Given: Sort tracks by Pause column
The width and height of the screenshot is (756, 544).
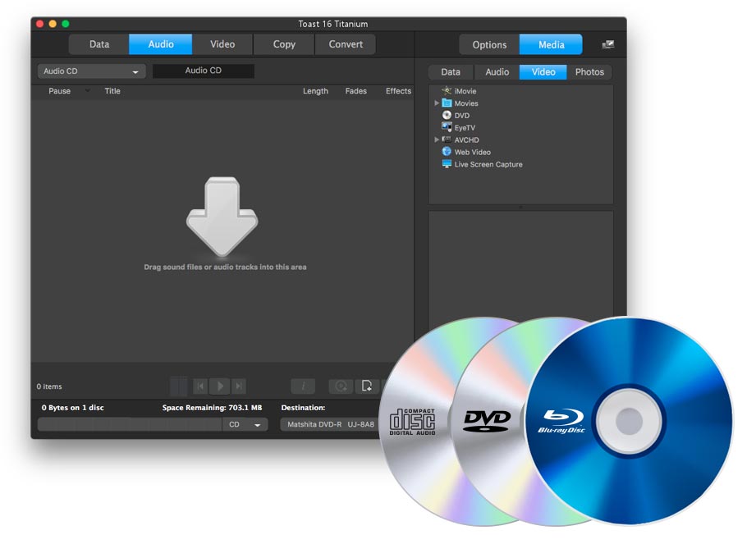Looking at the screenshot, I should pos(59,91).
